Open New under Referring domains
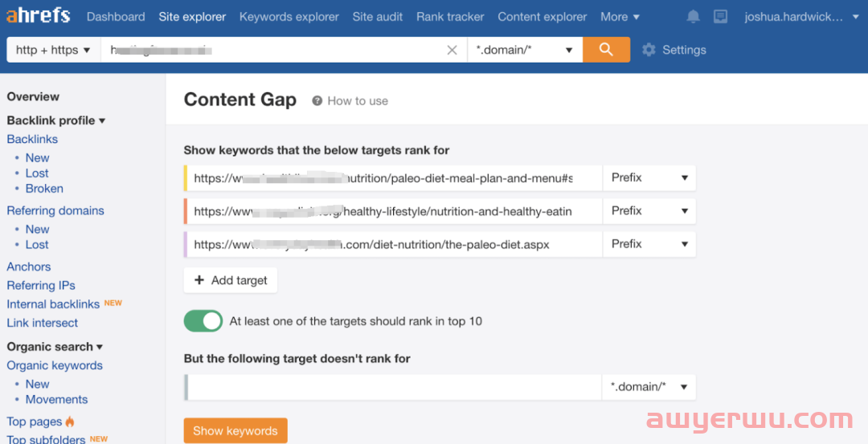868x444 pixels. 37,229
